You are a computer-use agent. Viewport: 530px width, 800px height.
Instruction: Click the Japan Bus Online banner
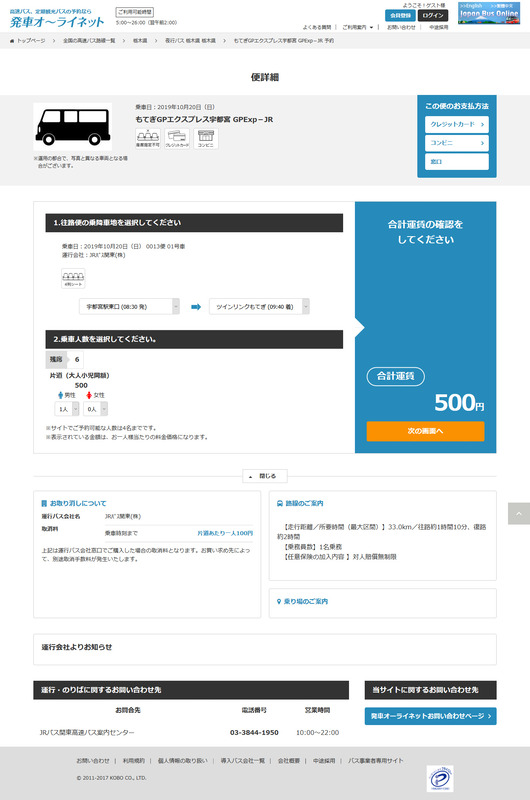pos(489,13)
